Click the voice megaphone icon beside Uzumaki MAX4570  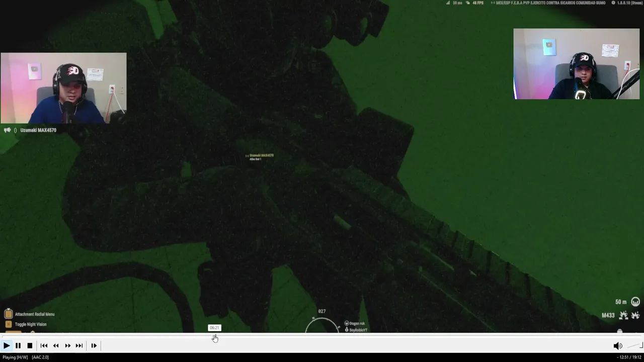(x=8, y=130)
